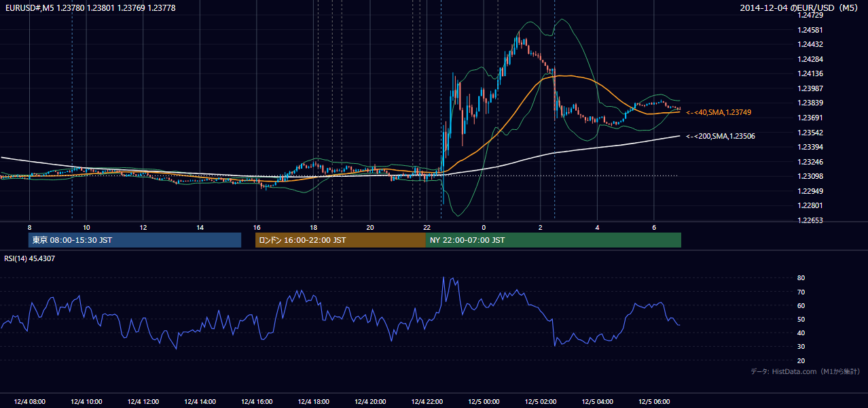Click the Tokyo 08:00-15:30 JST session bar

[x=135, y=240]
